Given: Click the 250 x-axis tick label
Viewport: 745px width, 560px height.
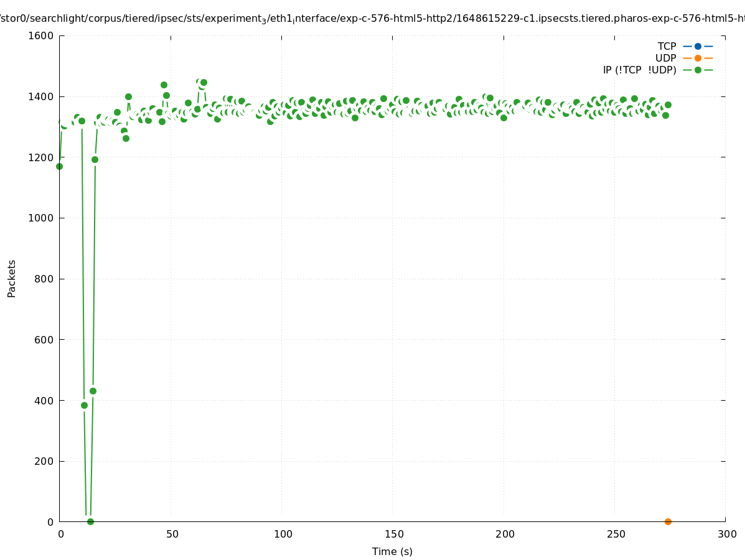Looking at the screenshot, I should [616, 534].
